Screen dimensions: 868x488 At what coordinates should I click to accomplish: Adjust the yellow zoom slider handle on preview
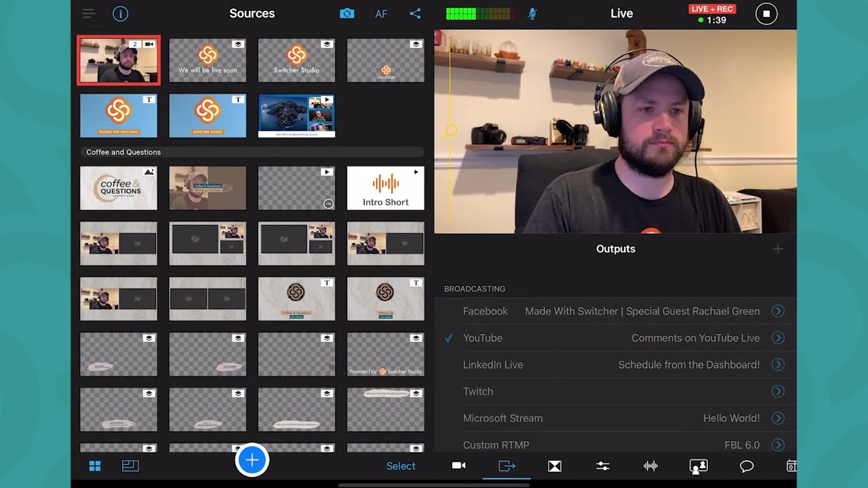(x=450, y=131)
